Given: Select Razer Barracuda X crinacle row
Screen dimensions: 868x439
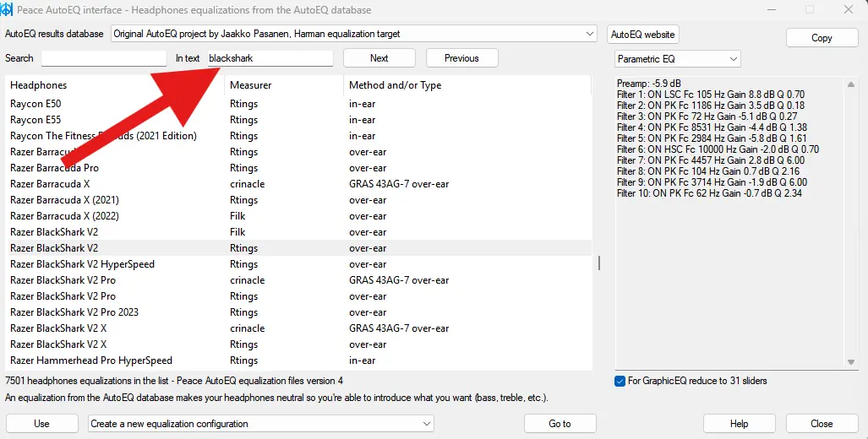Looking at the screenshot, I should tap(298, 183).
